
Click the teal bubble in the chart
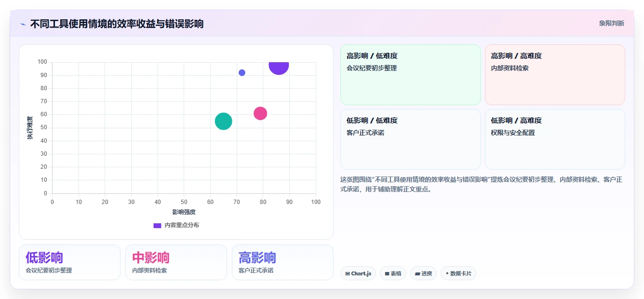pyautogui.click(x=223, y=121)
